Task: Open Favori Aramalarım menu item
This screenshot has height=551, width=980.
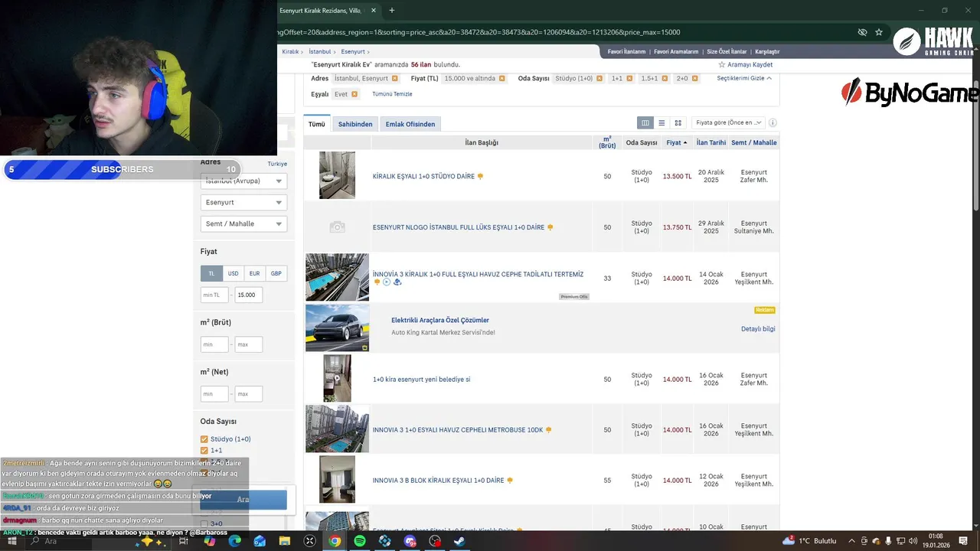Action: [676, 51]
